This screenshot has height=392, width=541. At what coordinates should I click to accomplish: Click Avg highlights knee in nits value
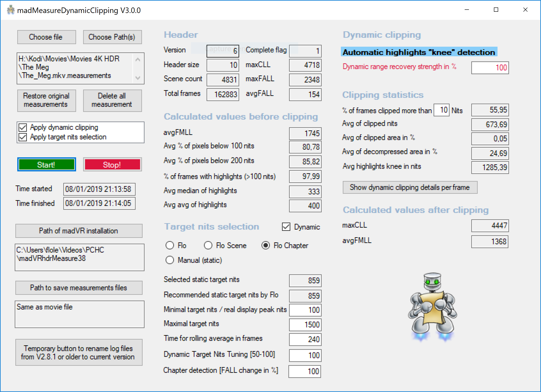coord(490,167)
